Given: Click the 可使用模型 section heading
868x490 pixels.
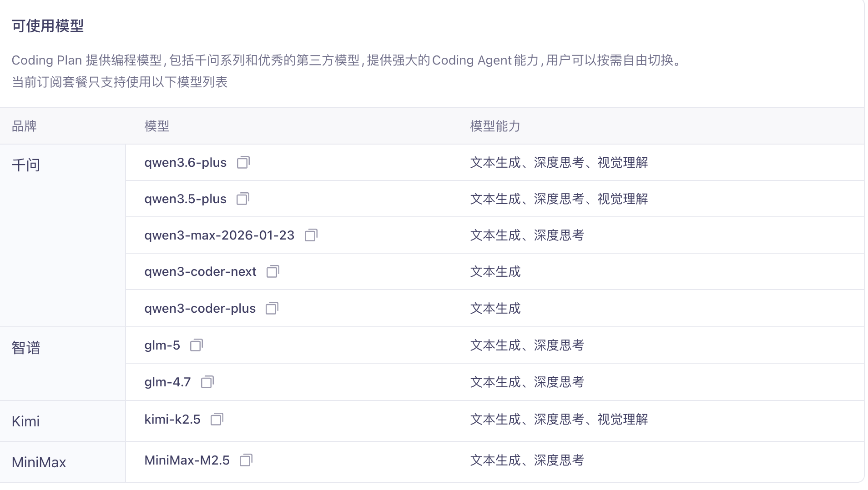Looking at the screenshot, I should pos(48,26).
